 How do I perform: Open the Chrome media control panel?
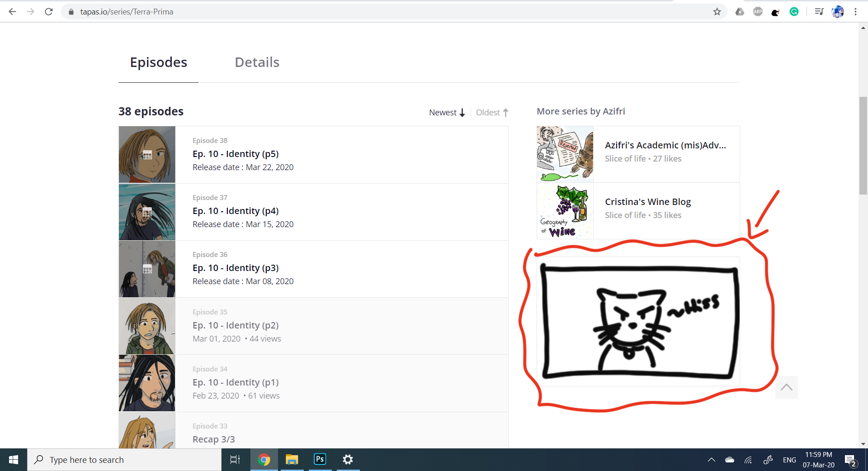[819, 12]
